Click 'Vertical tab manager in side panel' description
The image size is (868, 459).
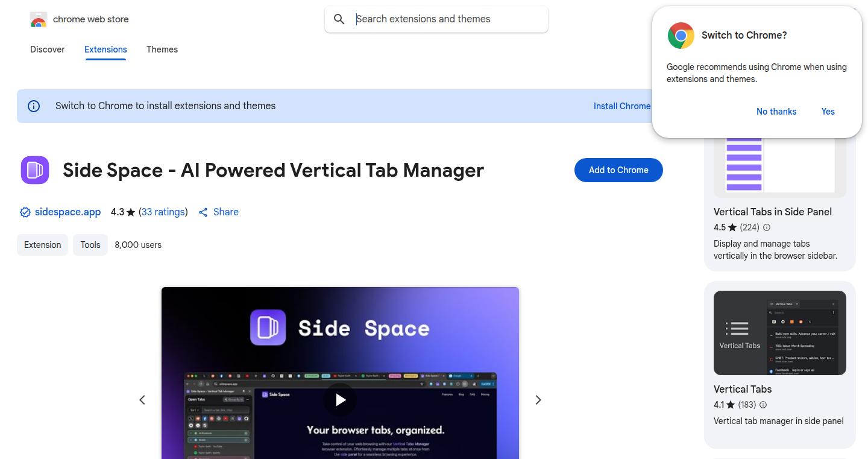(x=779, y=421)
